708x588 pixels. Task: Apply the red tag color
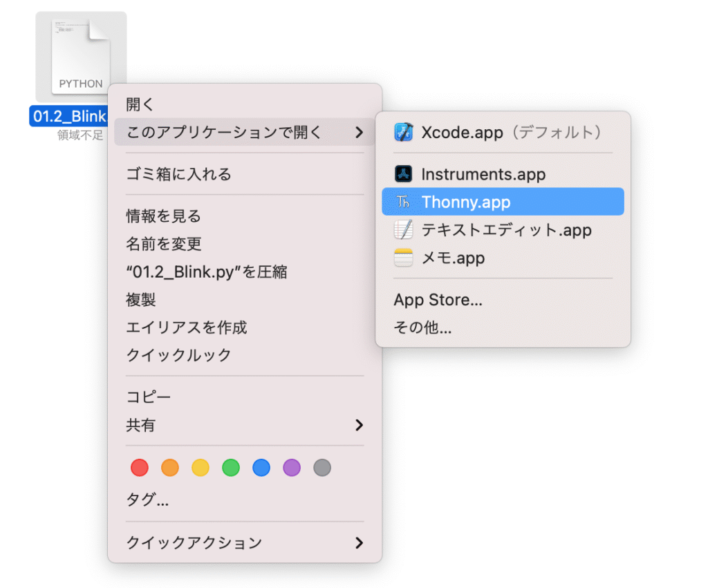coord(140,468)
